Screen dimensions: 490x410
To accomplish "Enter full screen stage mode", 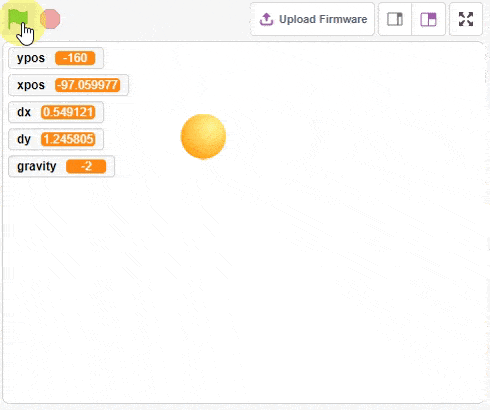I will point(466,19).
